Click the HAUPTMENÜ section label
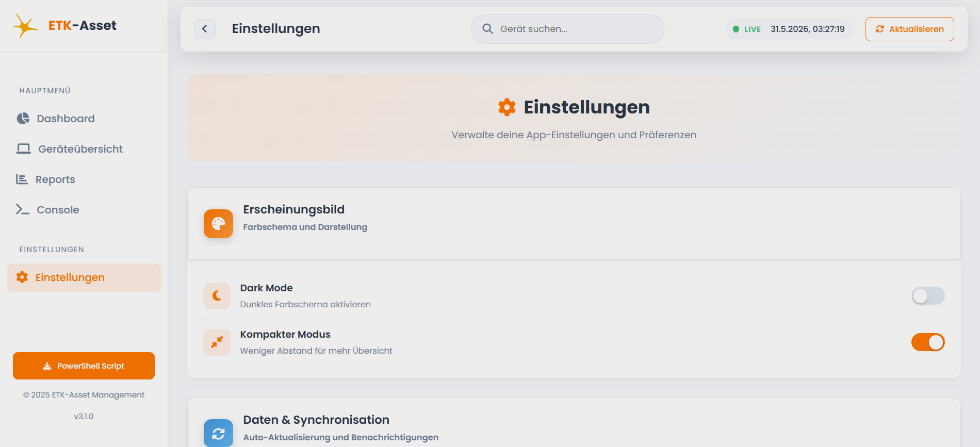 45,91
